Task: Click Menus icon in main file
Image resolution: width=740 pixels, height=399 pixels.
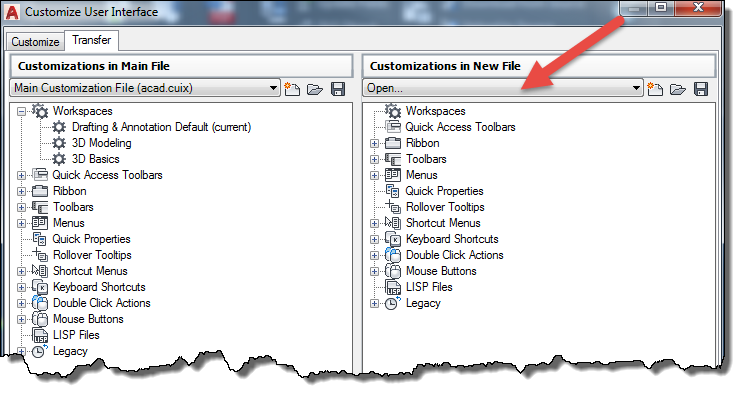Action: point(40,223)
